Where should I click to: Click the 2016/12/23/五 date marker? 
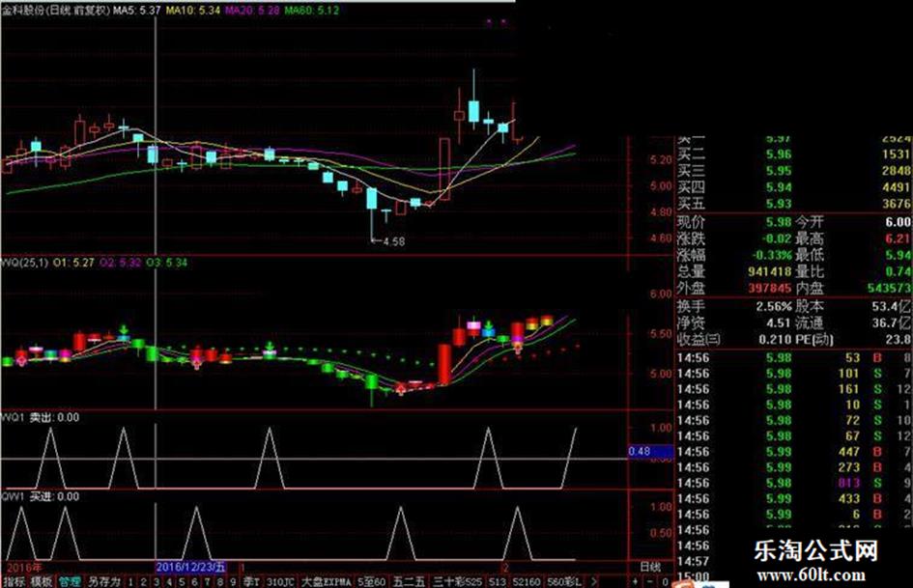pos(191,567)
